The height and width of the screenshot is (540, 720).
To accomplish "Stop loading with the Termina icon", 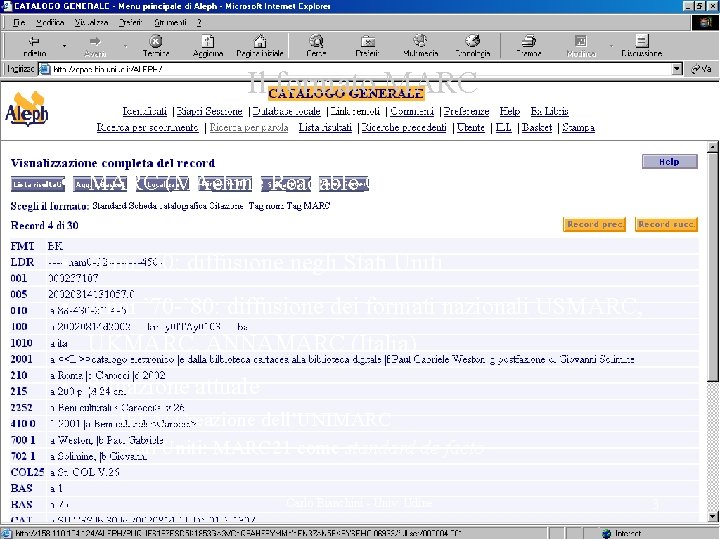I will coord(156,45).
